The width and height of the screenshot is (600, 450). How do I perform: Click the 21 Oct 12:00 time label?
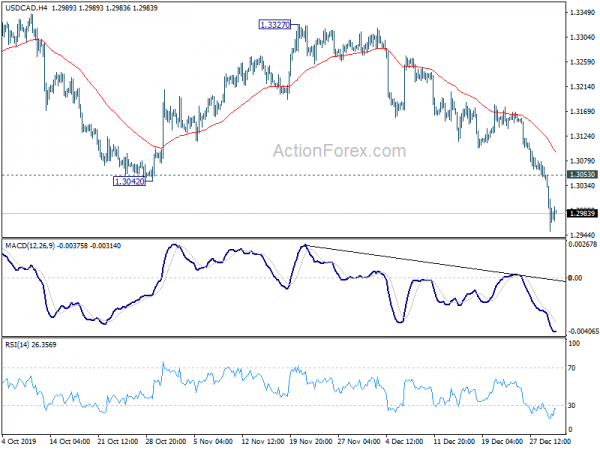pyautogui.click(x=117, y=441)
